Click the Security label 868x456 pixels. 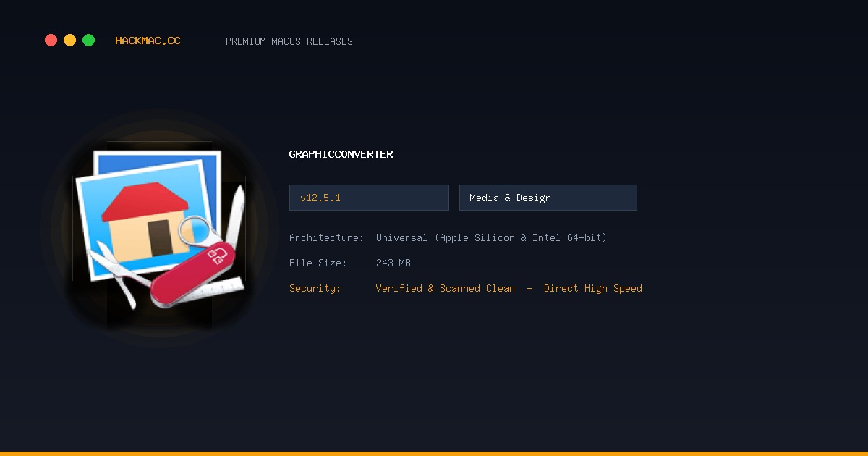point(315,288)
